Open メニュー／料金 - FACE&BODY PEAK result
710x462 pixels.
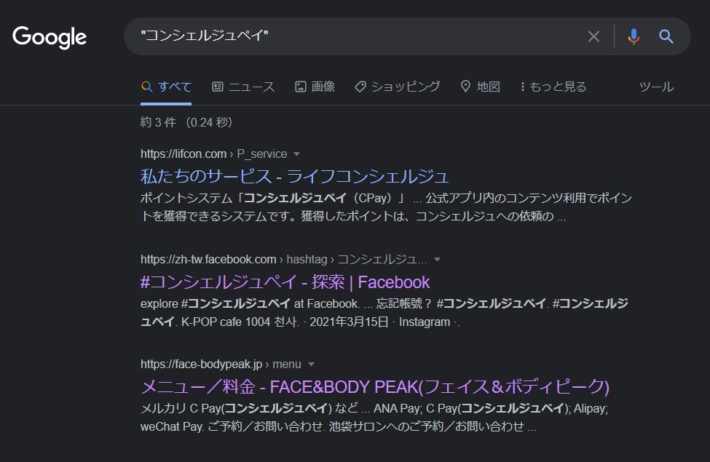coord(375,387)
